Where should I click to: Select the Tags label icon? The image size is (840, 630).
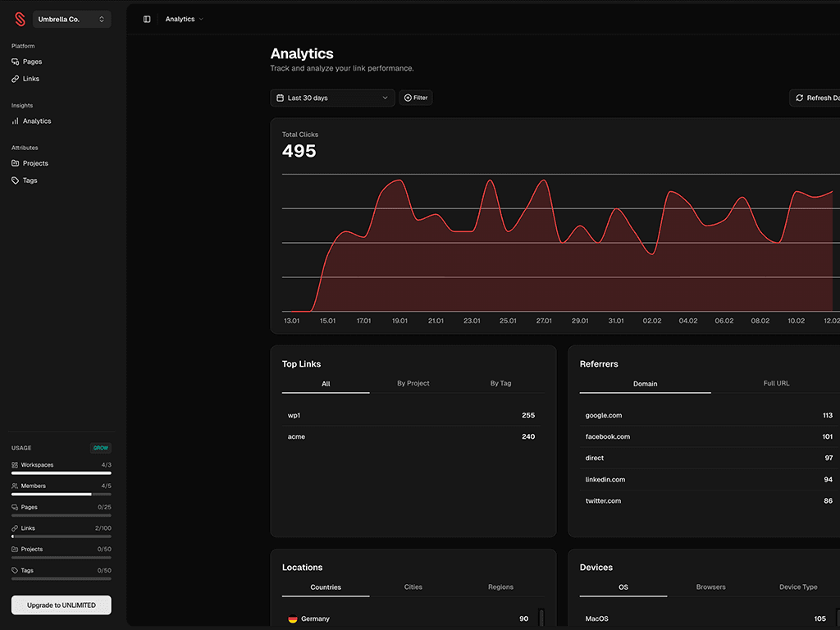pyautogui.click(x=14, y=180)
